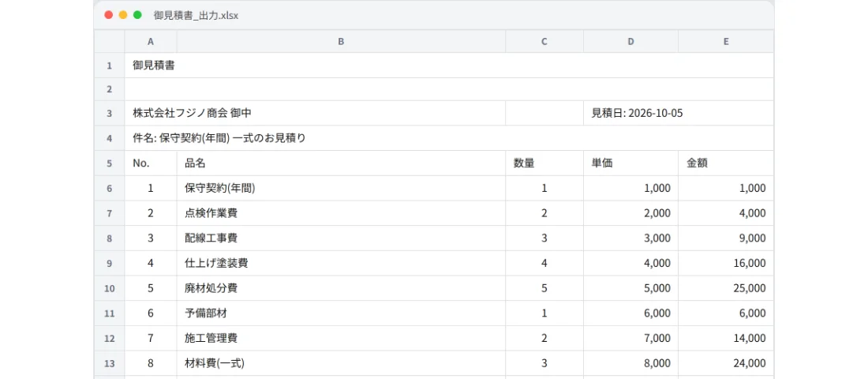Select the 7,000 unit price cell
868x379 pixels.
tap(630, 339)
